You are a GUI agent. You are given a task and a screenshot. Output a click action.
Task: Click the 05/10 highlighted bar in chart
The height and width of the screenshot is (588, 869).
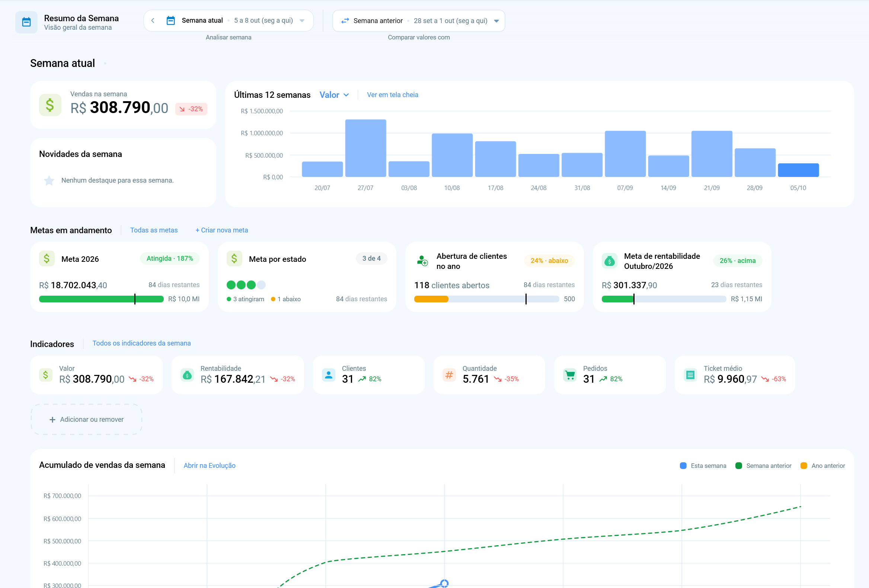[x=798, y=170]
